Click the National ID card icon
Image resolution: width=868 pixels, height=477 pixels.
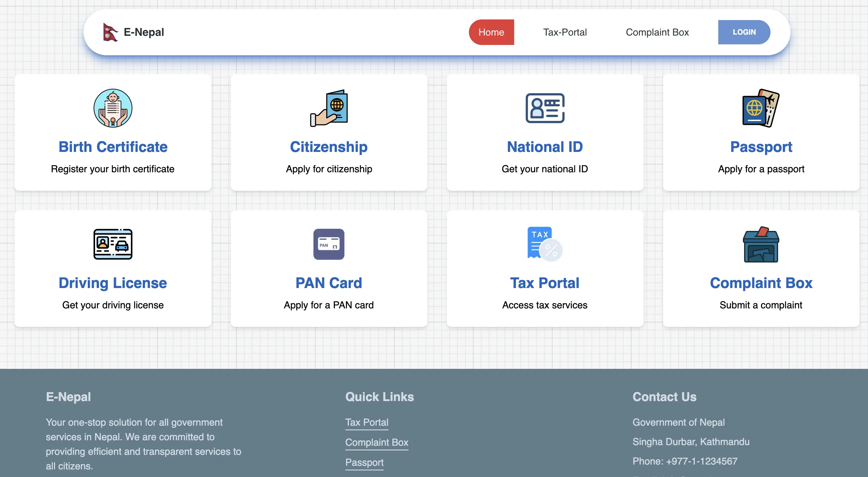point(545,108)
